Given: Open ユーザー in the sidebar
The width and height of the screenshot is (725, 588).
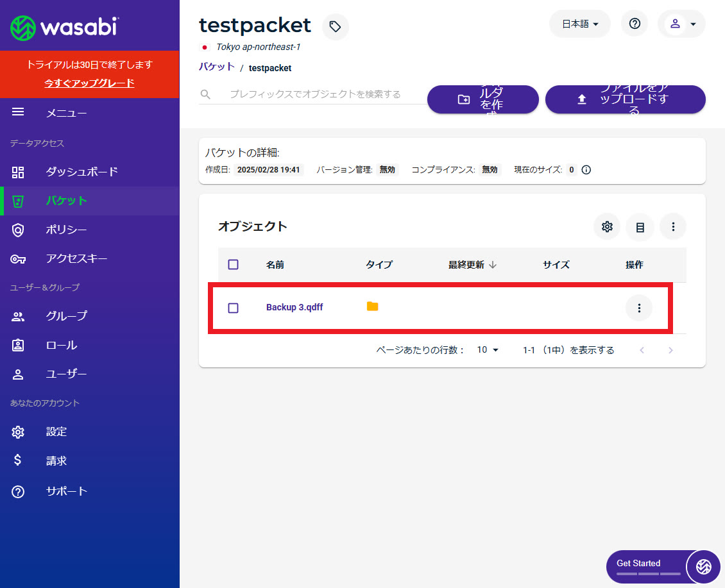Looking at the screenshot, I should (90, 374).
